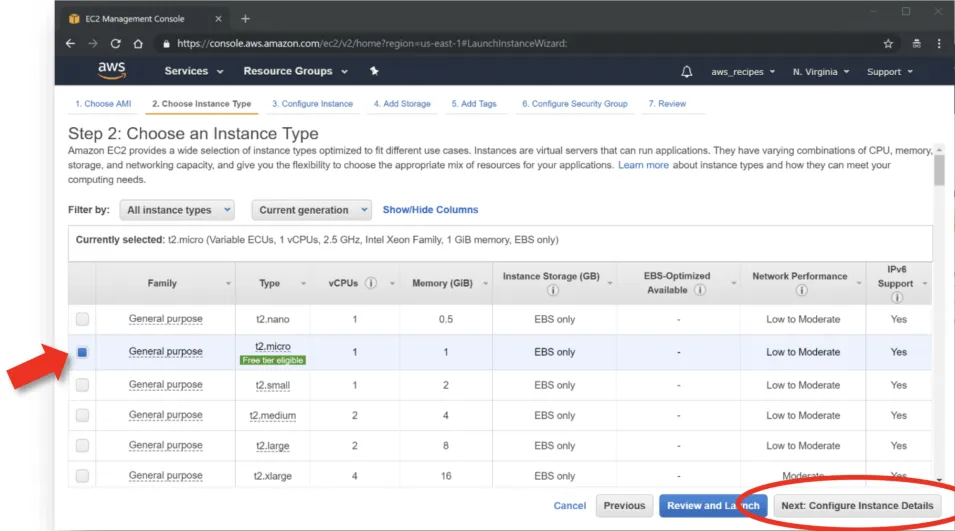Screen dimensions: 955x531
Task: Show info for EBS-Optimized Available column
Action: point(700,290)
